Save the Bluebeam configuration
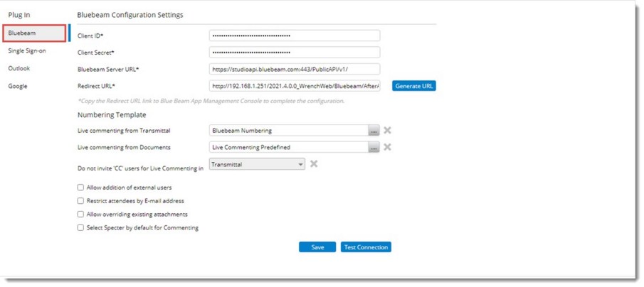Viewport: 644px width, 287px height. click(x=317, y=247)
